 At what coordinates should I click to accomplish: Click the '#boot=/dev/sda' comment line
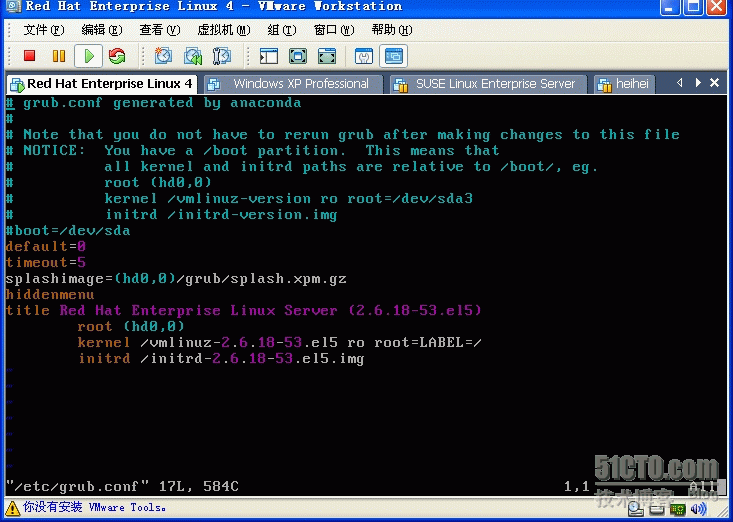(x=68, y=230)
